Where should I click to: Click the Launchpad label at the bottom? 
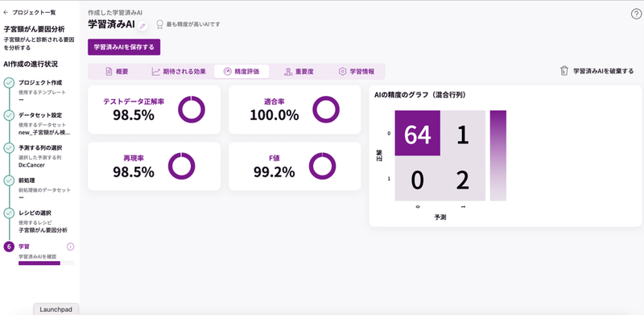(x=56, y=309)
